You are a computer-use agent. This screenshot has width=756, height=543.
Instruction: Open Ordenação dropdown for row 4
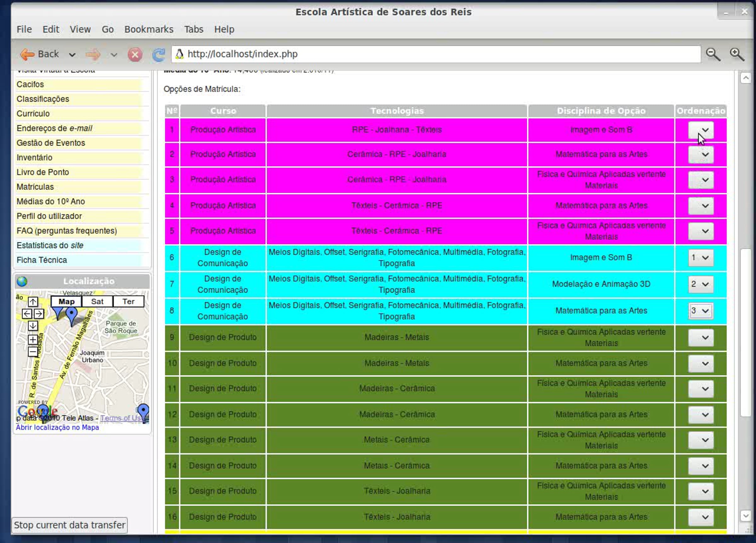(x=701, y=206)
